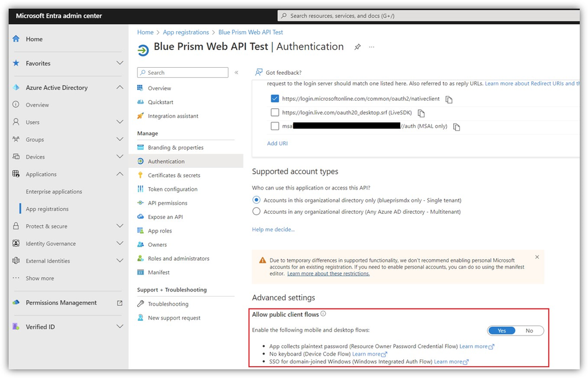Image resolution: width=588 pixels, height=378 pixels.
Task: Click the Home house icon in sidebar
Action: tap(16, 39)
